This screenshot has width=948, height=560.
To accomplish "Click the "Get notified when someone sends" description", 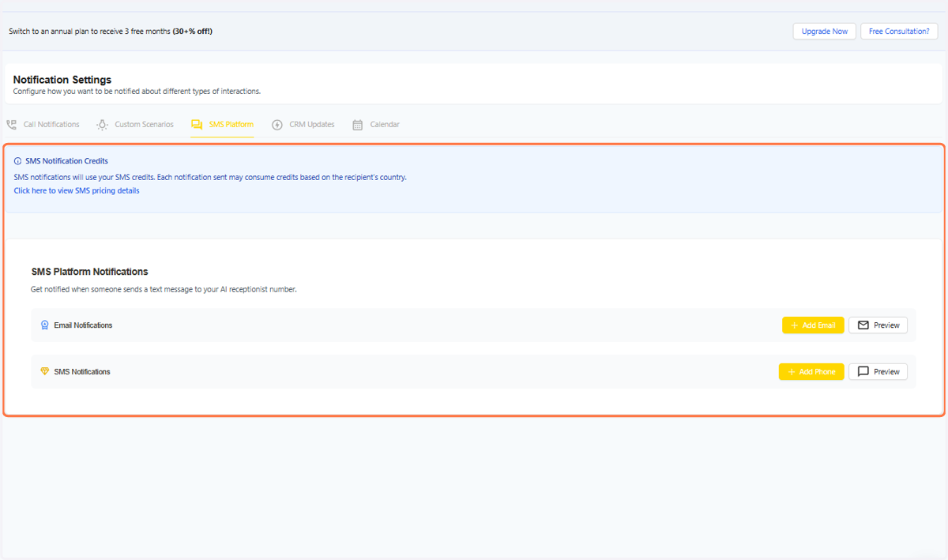I will tap(164, 290).
